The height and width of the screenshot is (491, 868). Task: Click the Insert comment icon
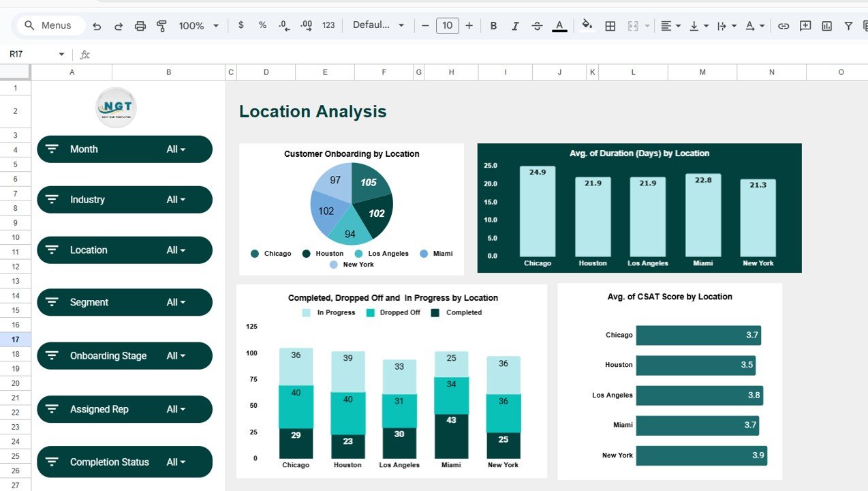pos(805,25)
